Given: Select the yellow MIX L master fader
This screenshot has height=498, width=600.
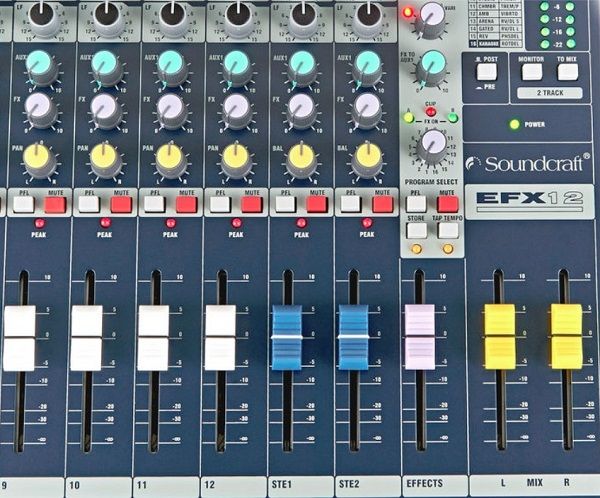Looking at the screenshot, I should point(500,337).
